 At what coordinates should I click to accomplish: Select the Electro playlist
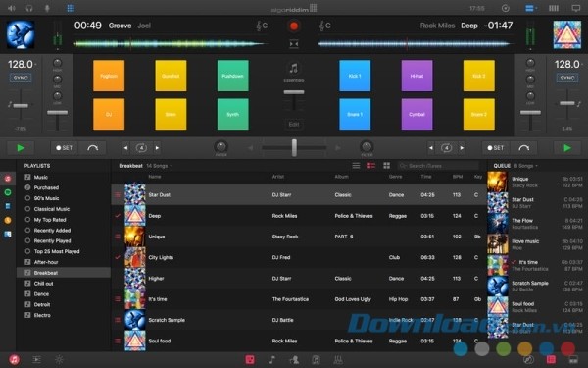(x=64, y=315)
